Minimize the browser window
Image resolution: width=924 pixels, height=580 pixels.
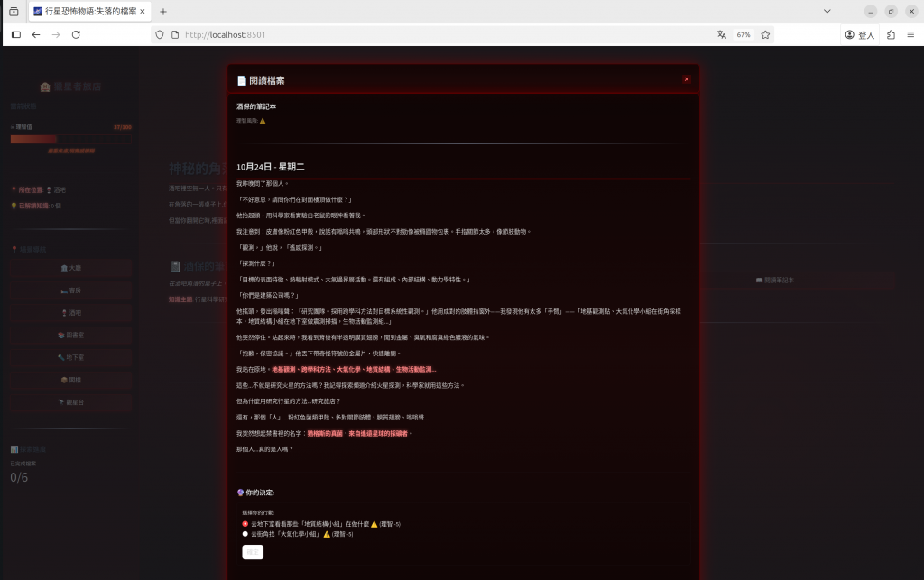click(871, 11)
